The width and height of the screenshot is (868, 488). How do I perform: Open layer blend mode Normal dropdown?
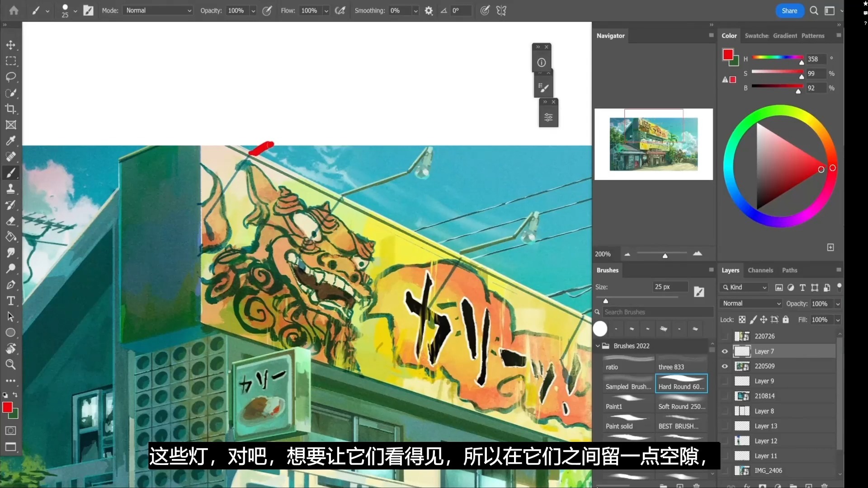751,303
